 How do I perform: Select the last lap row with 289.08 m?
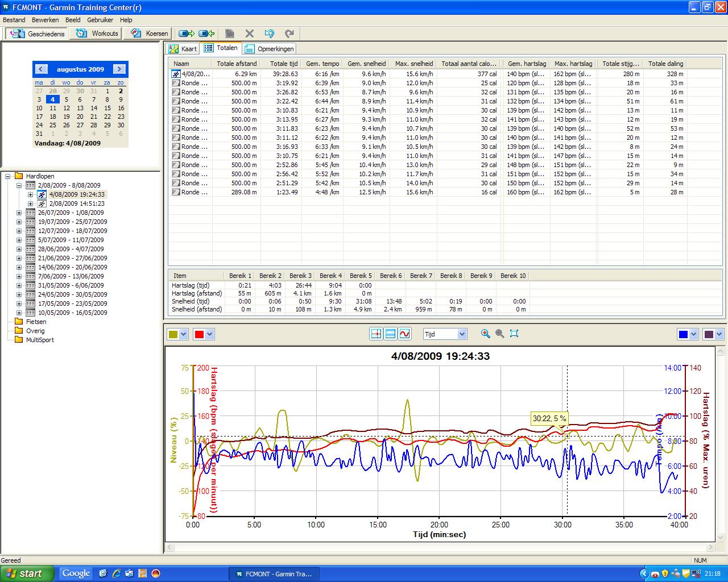click(x=428, y=192)
